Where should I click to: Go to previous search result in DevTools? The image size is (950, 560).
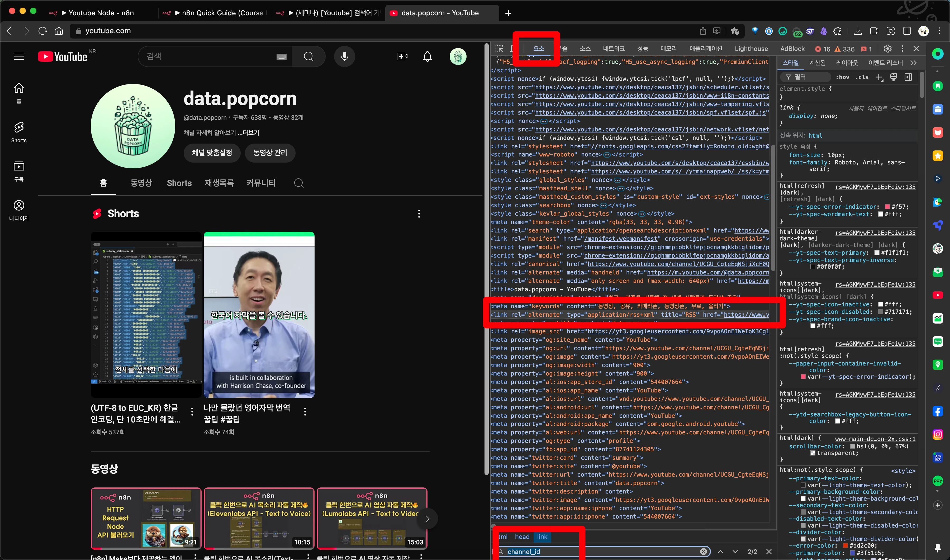coord(720,551)
